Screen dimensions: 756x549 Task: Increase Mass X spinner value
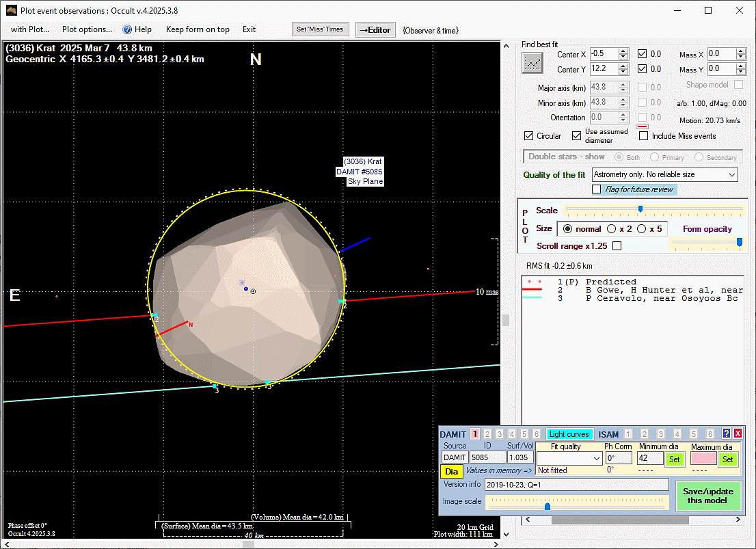741,51
